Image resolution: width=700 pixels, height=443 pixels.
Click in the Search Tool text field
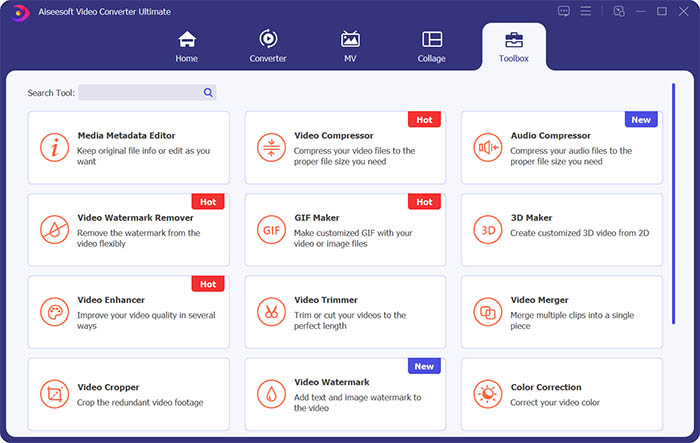140,93
